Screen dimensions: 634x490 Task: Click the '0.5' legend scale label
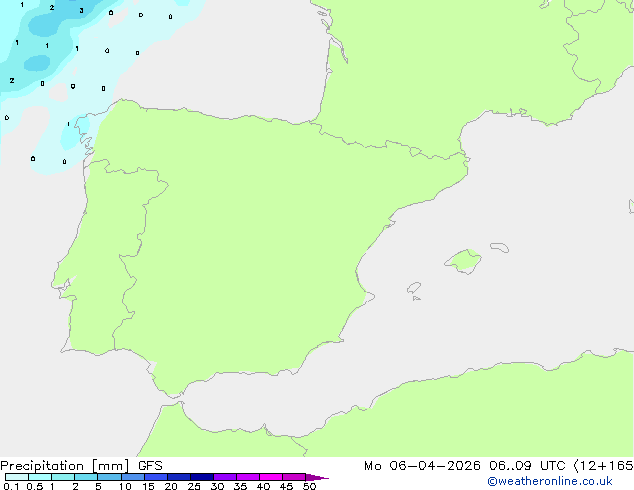[x=35, y=486]
